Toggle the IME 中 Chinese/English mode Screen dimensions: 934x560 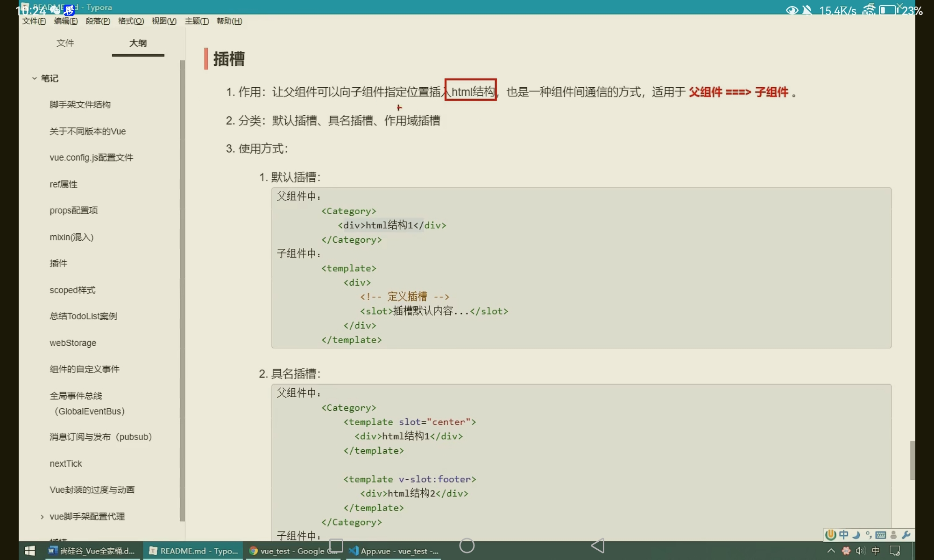pos(844,535)
